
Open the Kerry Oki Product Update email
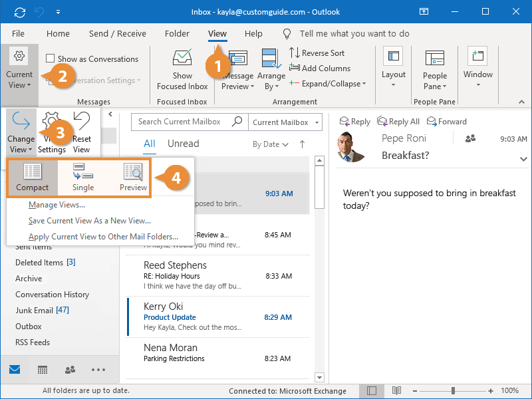tap(217, 317)
